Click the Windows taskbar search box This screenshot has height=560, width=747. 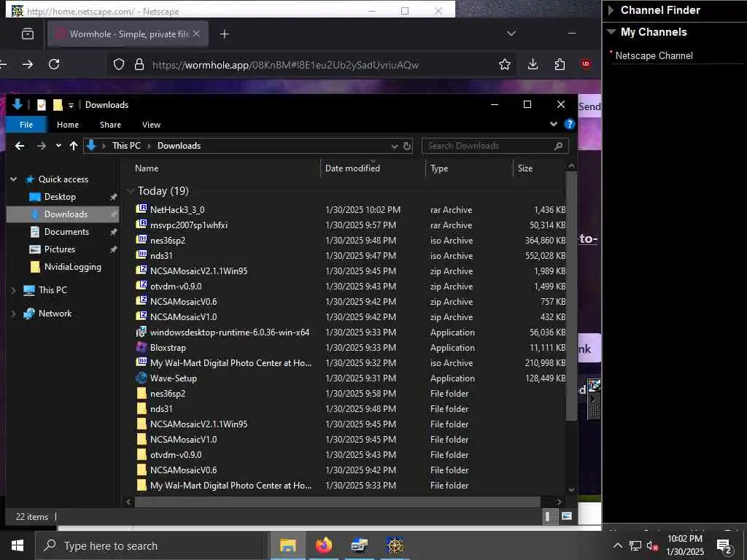(x=152, y=545)
